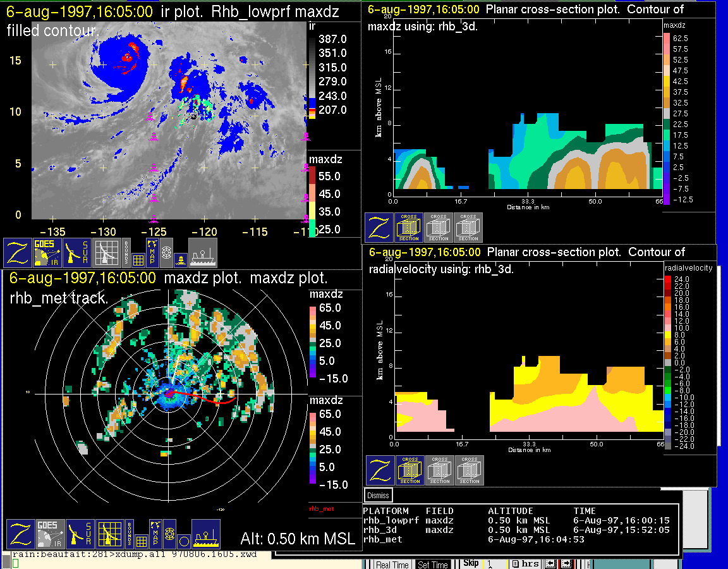Click the ship track icon in maxdz plot window
This screenshot has height=569, width=728.
click(206, 534)
